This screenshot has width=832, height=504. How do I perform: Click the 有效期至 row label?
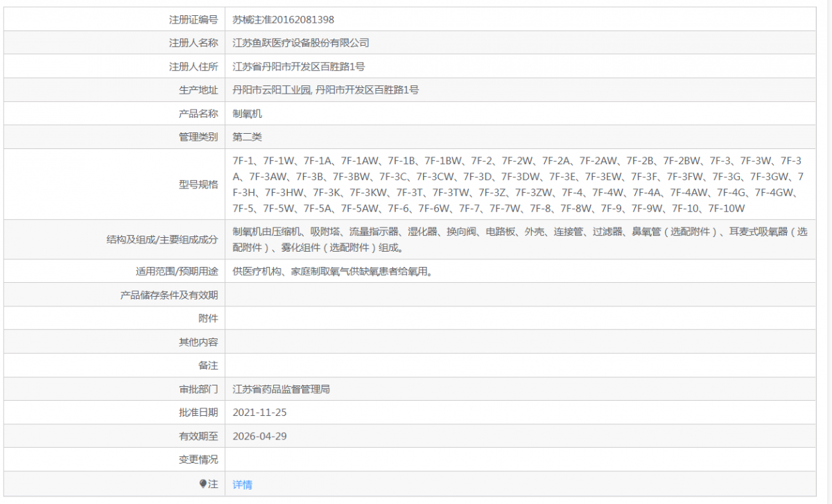(x=198, y=436)
